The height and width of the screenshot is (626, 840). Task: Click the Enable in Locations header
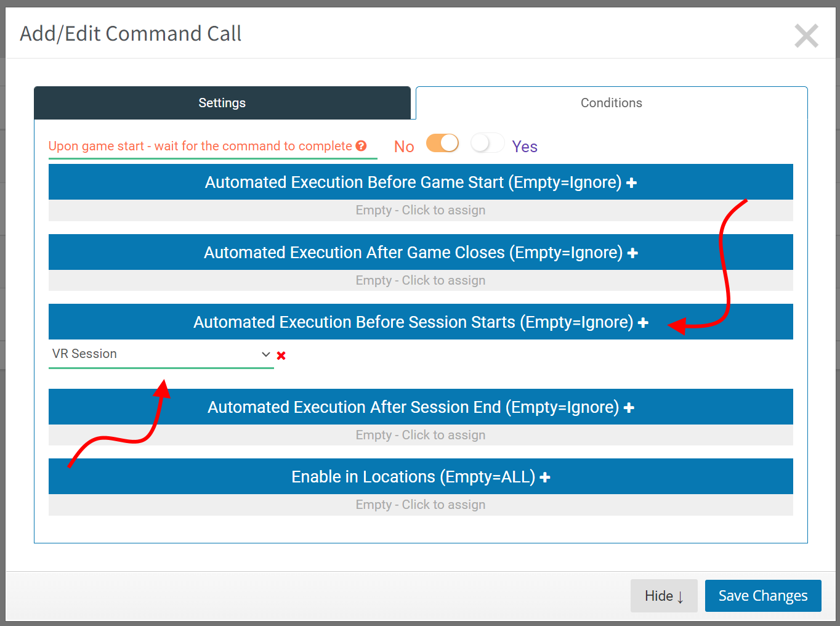[421, 476]
